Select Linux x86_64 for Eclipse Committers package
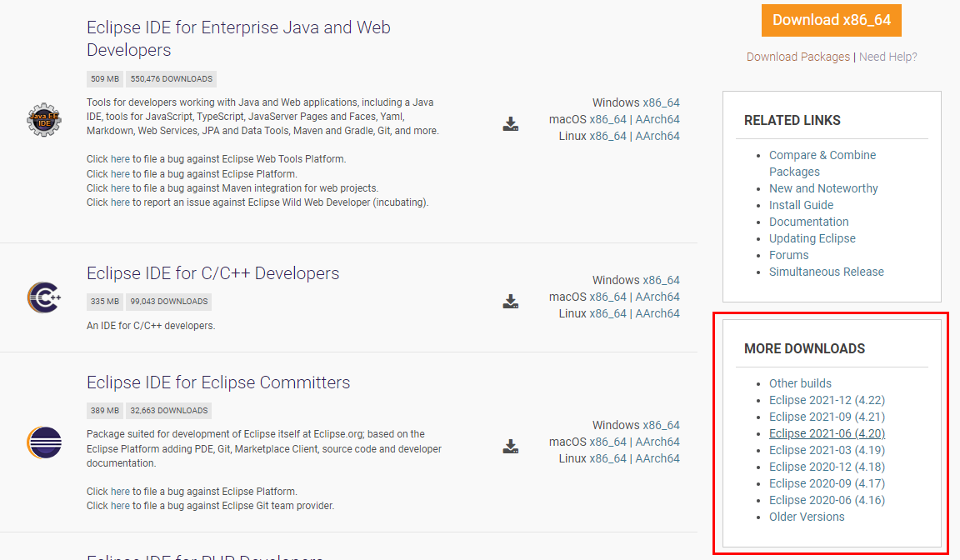This screenshot has width=960, height=560. (x=608, y=458)
